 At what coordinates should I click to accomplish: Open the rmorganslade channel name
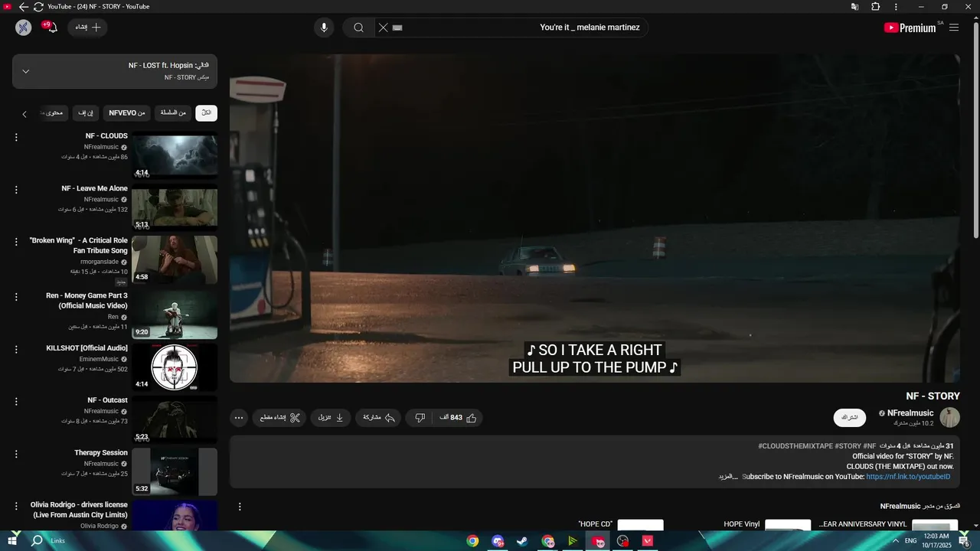tap(100, 262)
